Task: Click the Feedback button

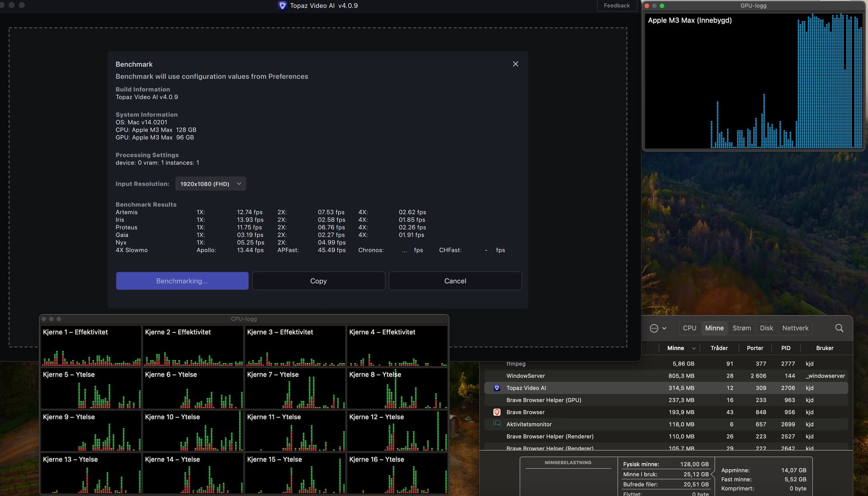Action: [x=616, y=5]
